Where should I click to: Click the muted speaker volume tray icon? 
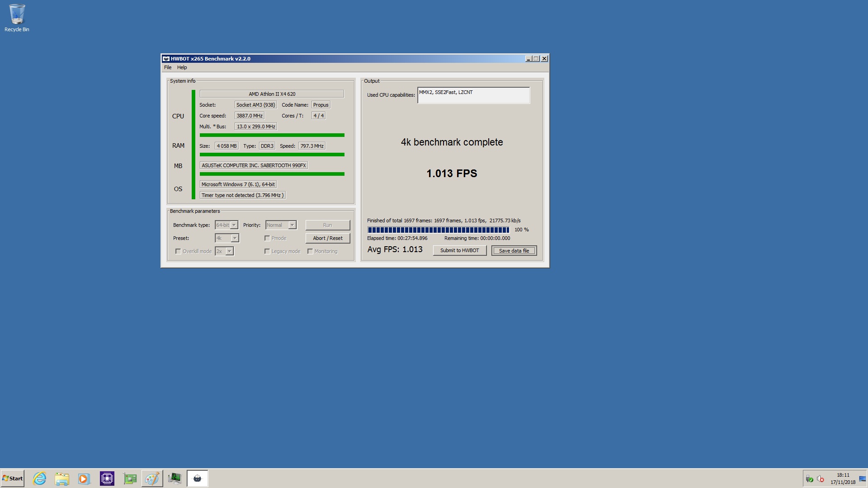[821, 479]
